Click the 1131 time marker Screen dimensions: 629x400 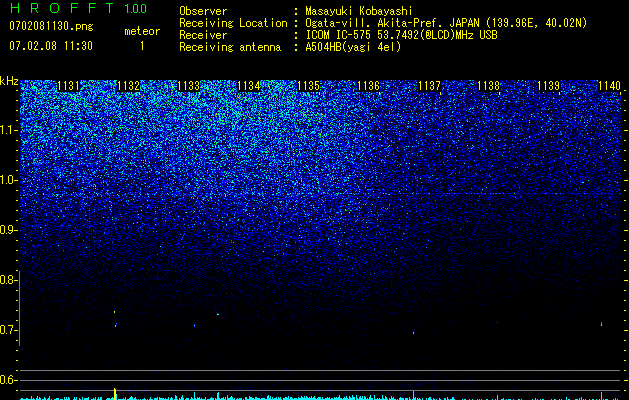click(69, 86)
